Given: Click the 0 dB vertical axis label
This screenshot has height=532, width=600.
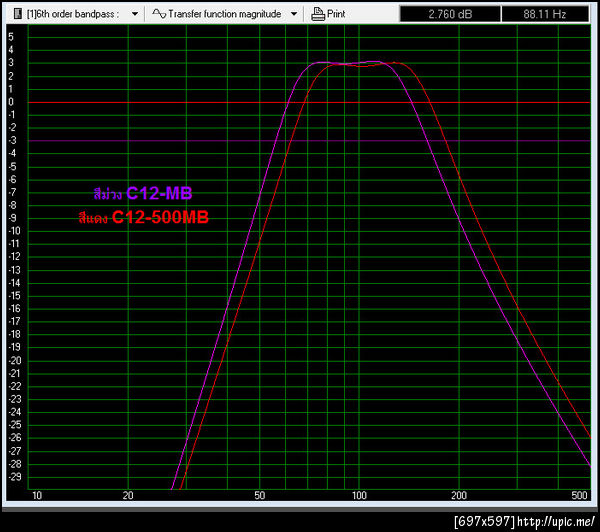Looking at the screenshot, I should click(x=11, y=102).
